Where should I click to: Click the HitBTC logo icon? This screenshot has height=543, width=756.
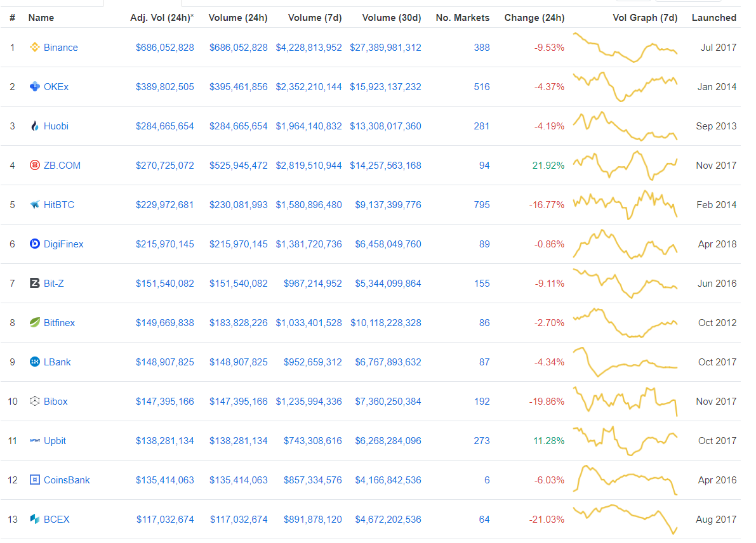[x=35, y=205]
